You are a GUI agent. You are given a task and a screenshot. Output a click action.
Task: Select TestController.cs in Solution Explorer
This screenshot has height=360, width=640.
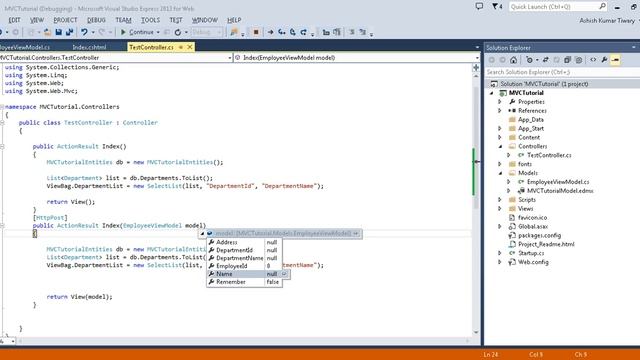[549, 155]
